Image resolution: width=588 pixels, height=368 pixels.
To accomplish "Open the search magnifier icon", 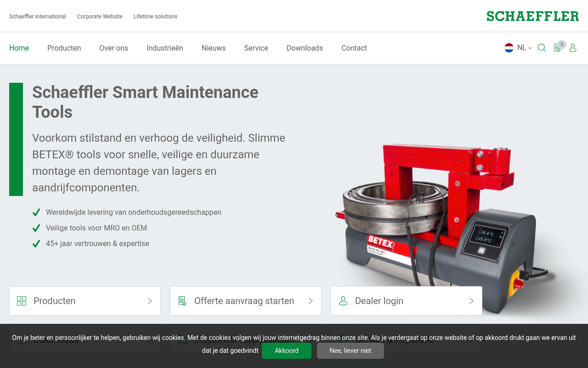I will [x=542, y=48].
